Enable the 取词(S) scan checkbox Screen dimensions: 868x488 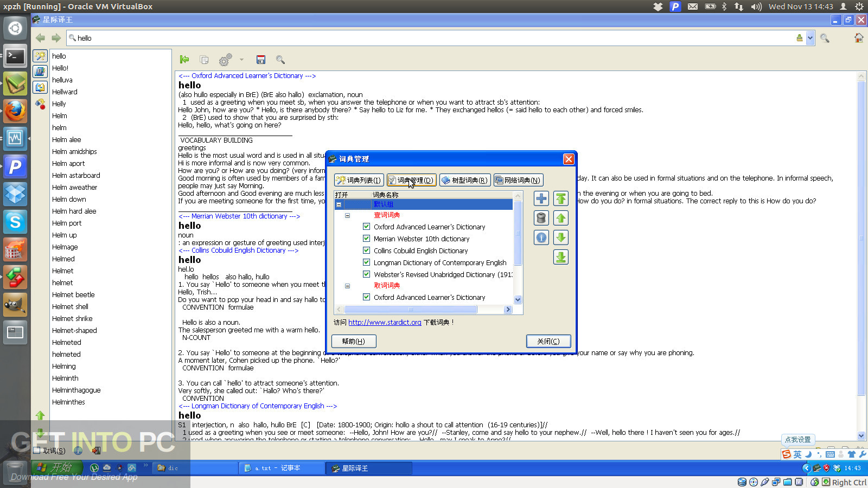click(37, 451)
